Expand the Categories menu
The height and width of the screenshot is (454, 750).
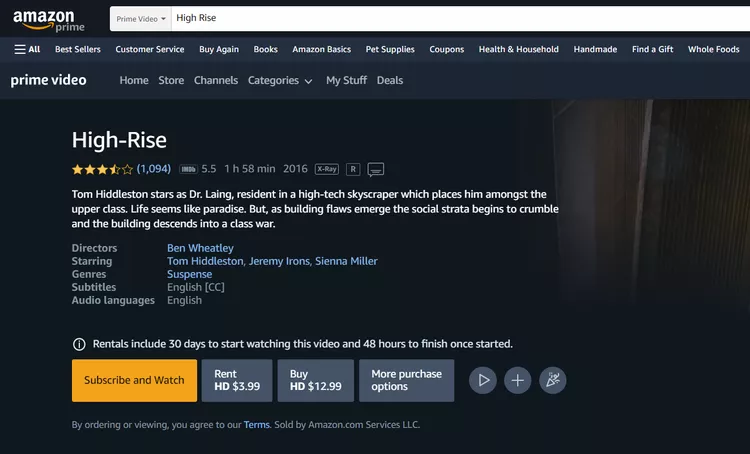tap(280, 80)
